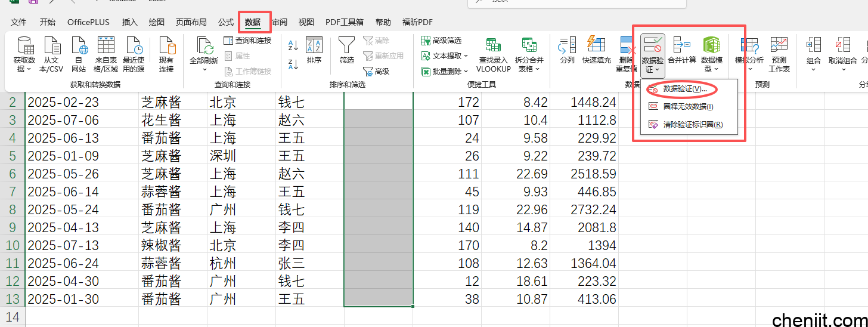Expand the 全部刷新 dropdown arrow
The width and height of the screenshot is (868, 327).
click(204, 70)
